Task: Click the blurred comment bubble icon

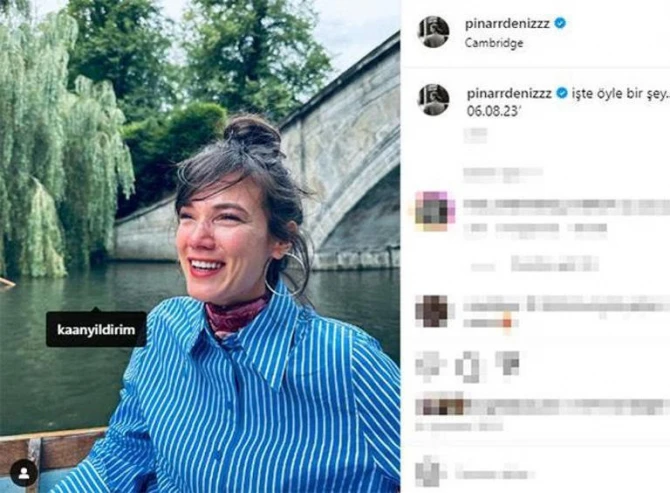Action: 469,367
